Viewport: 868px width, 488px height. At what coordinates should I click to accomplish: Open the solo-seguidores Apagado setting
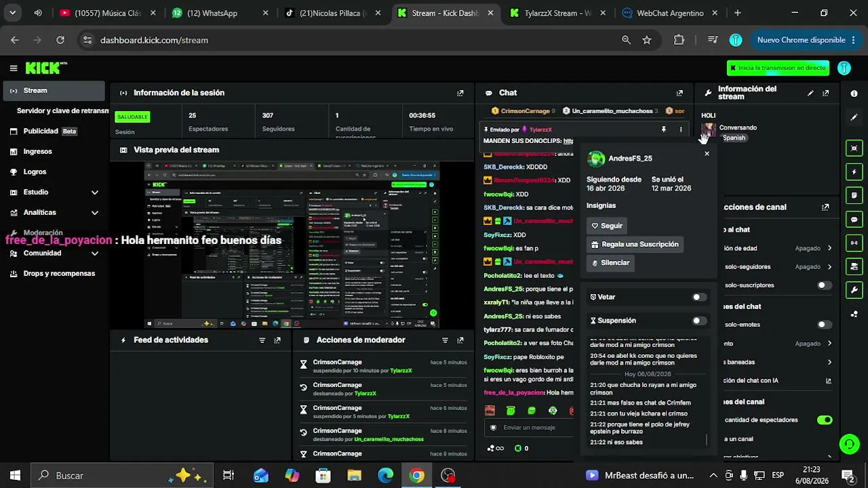point(813,267)
